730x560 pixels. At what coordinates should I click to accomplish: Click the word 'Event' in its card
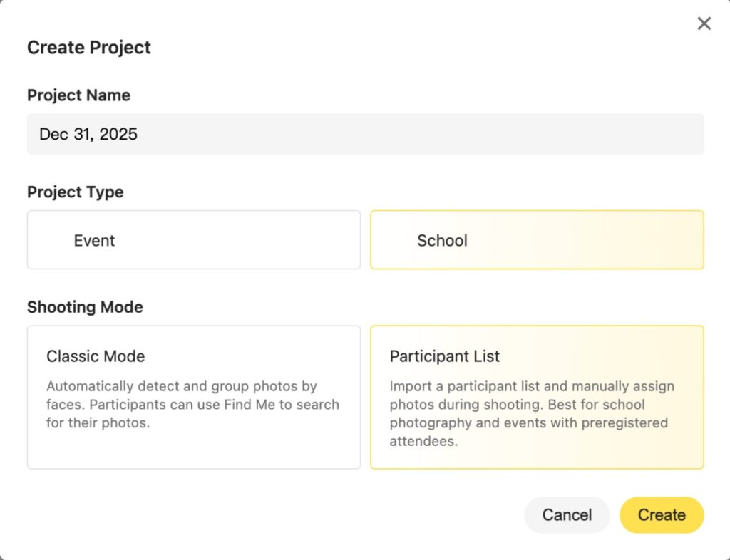(x=94, y=241)
